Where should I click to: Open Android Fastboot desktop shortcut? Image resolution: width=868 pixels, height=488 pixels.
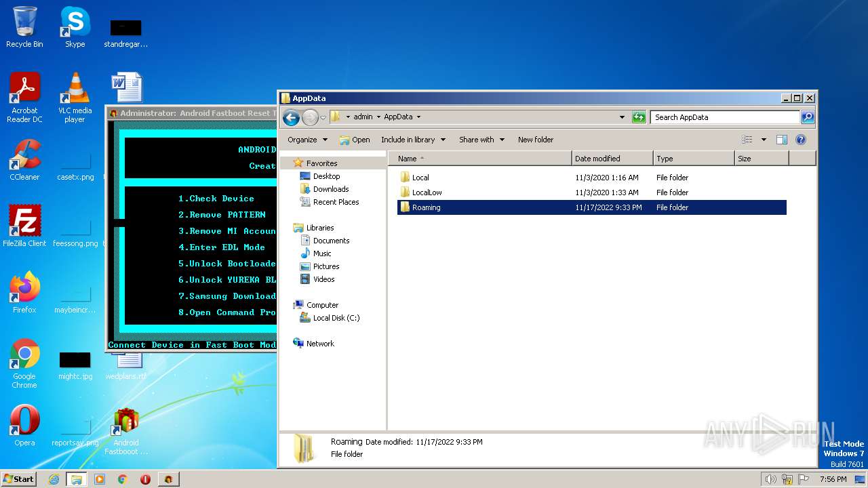pyautogui.click(x=126, y=431)
